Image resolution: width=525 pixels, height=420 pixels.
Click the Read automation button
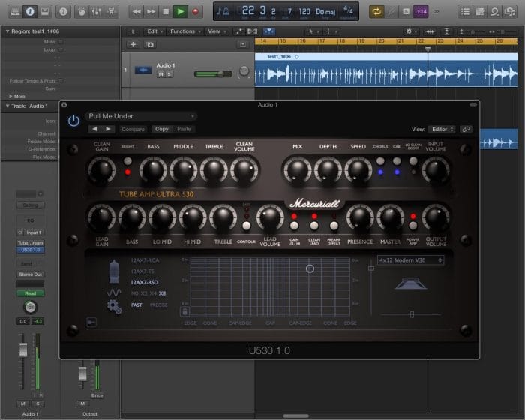click(31, 293)
